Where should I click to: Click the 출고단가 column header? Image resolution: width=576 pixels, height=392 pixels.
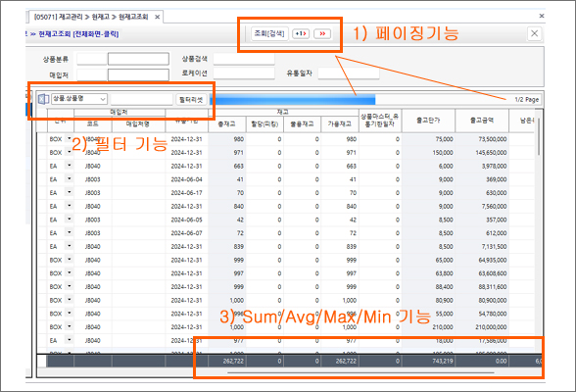[x=428, y=121]
